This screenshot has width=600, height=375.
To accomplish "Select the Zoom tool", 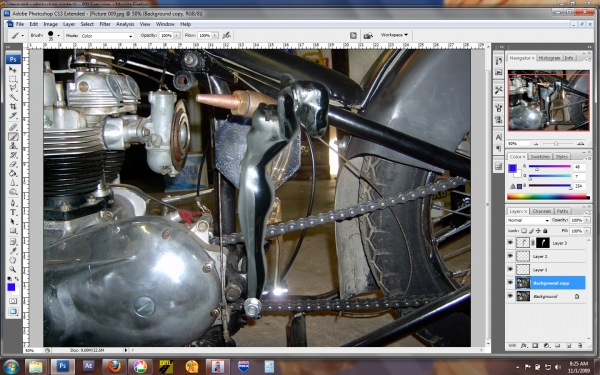I will click(x=13, y=270).
